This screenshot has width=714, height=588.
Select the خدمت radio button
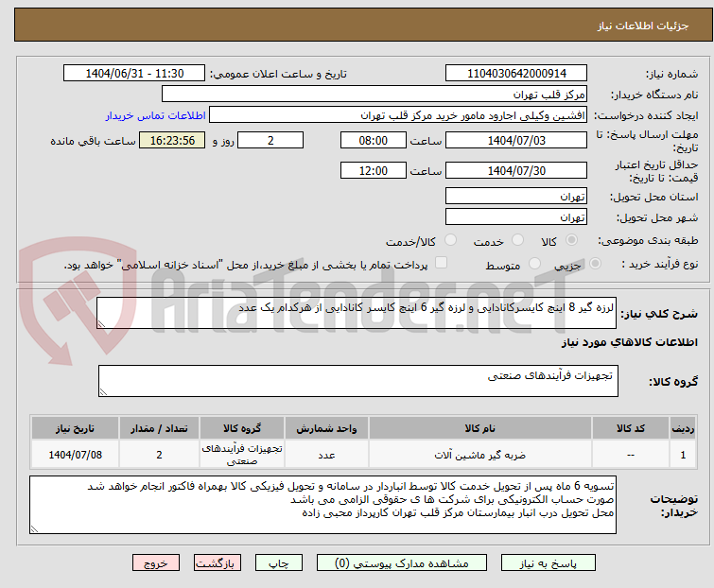coord(517,240)
